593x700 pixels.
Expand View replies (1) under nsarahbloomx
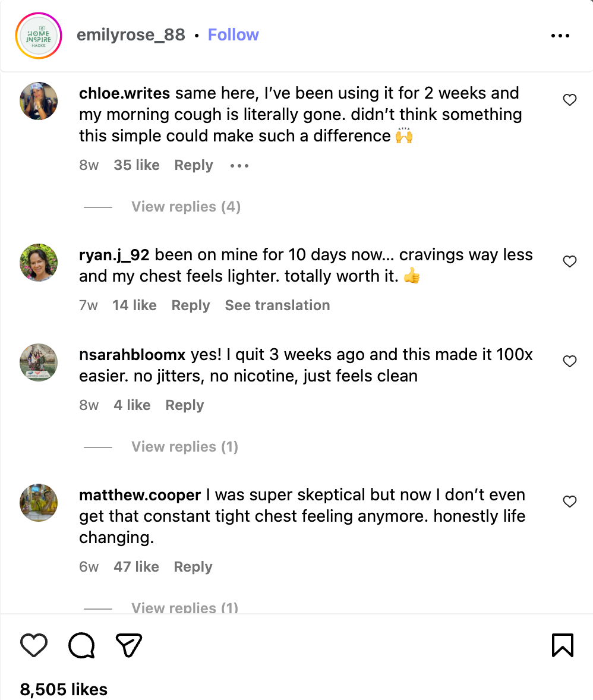pos(184,447)
